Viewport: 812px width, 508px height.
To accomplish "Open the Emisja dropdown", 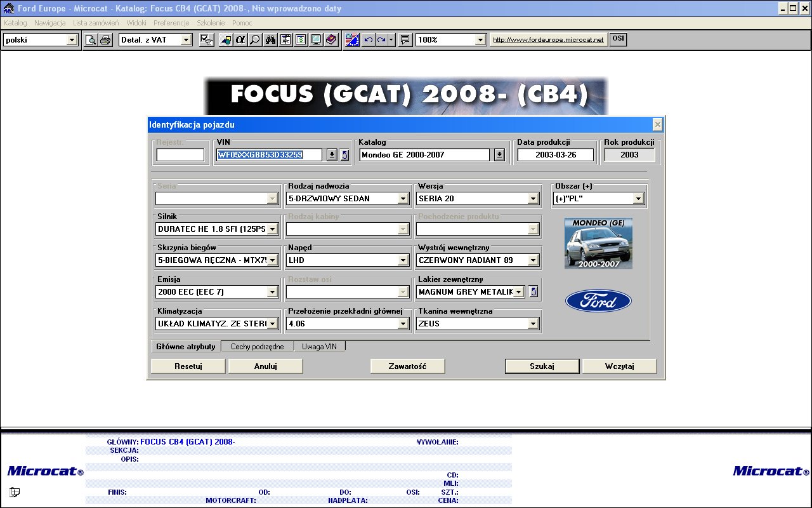I will point(272,292).
